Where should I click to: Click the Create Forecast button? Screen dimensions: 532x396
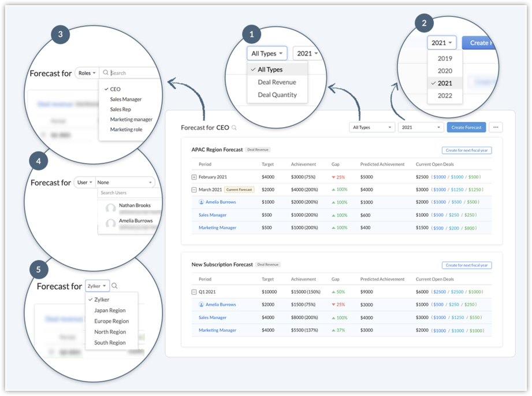tap(466, 127)
